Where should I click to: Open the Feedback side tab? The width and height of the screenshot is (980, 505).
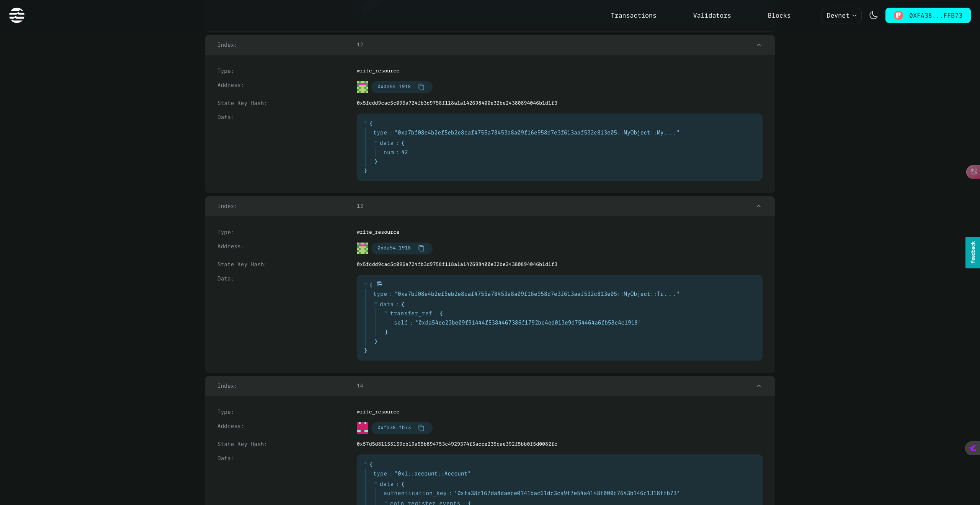pos(973,252)
